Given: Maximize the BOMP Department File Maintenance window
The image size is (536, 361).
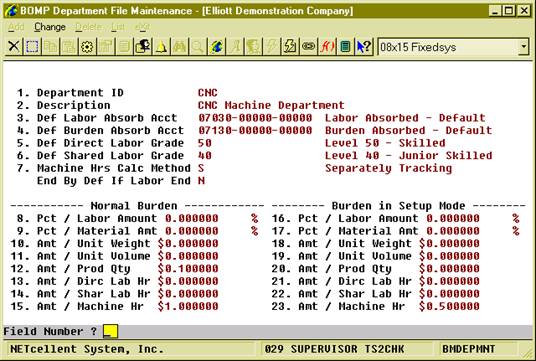Looking at the screenshot, I should pos(509,11).
